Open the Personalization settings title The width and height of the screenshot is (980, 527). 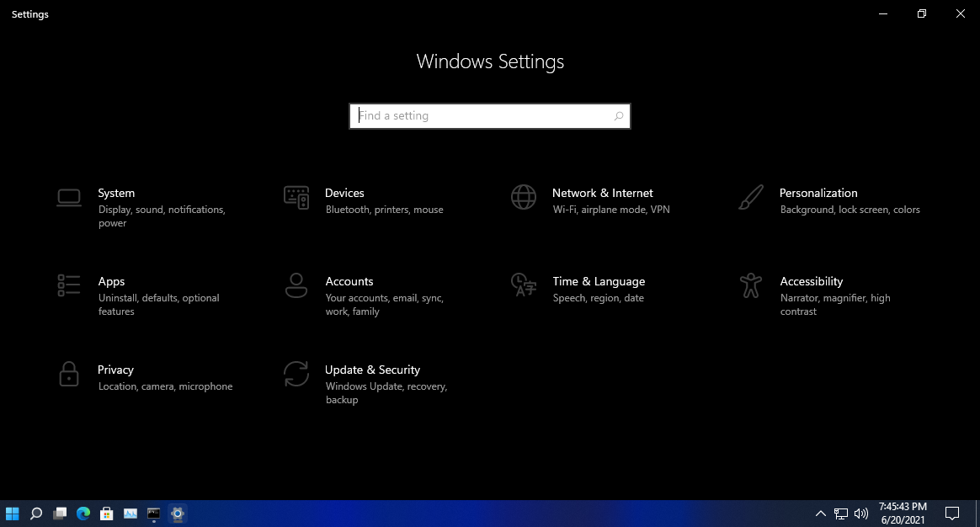[818, 193]
